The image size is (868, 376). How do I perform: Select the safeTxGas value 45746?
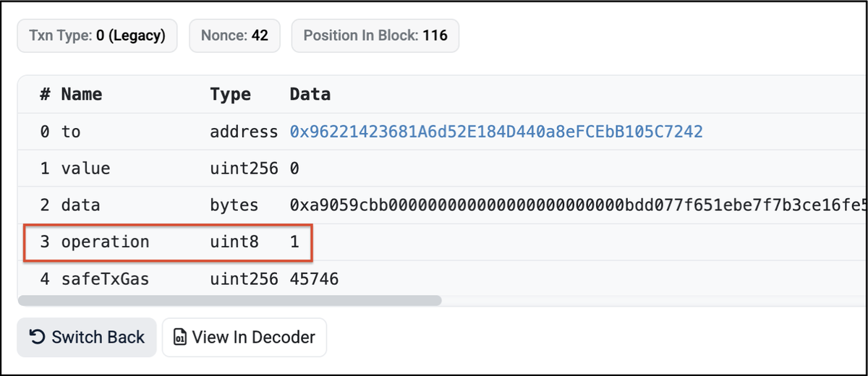[314, 278]
